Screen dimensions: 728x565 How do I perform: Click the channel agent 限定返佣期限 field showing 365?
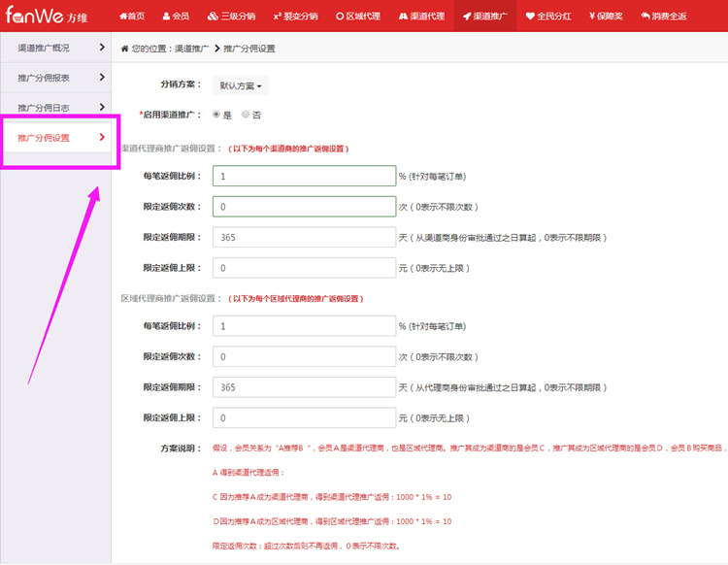coord(304,237)
